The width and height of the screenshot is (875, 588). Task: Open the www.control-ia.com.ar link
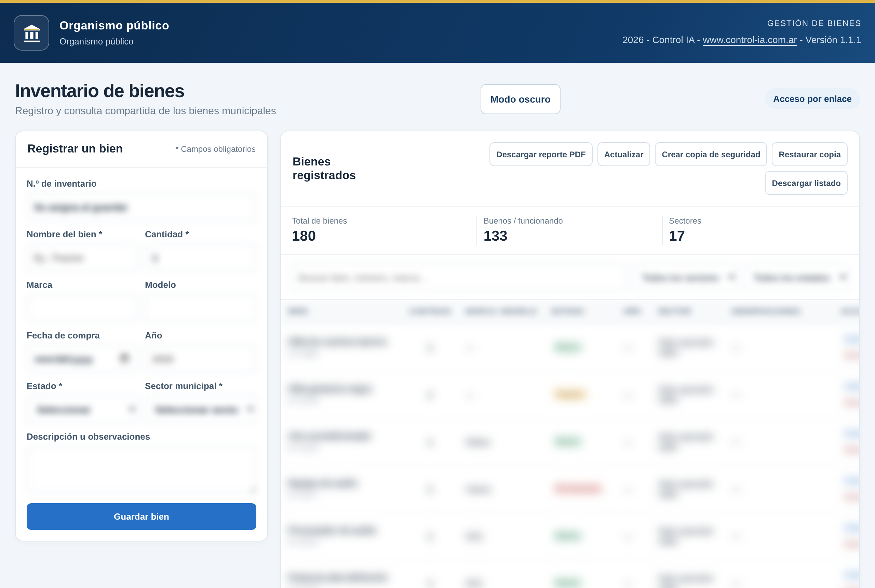point(750,40)
